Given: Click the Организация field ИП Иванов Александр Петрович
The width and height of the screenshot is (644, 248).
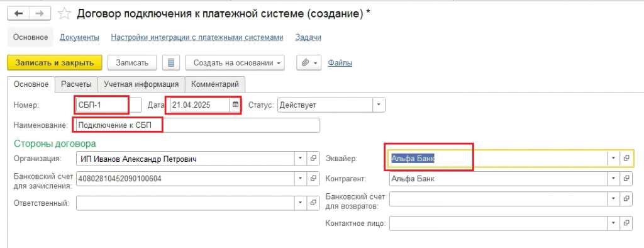Looking at the screenshot, I should [x=186, y=158].
